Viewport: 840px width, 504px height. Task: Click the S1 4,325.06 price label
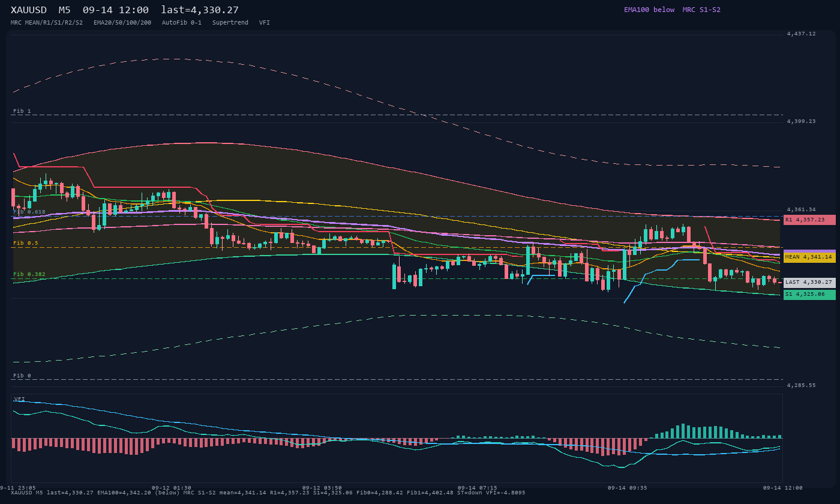point(809,295)
